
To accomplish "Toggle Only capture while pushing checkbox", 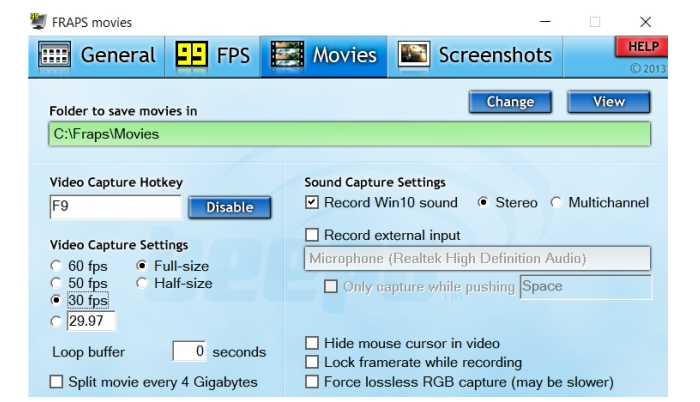I will tap(331, 286).
